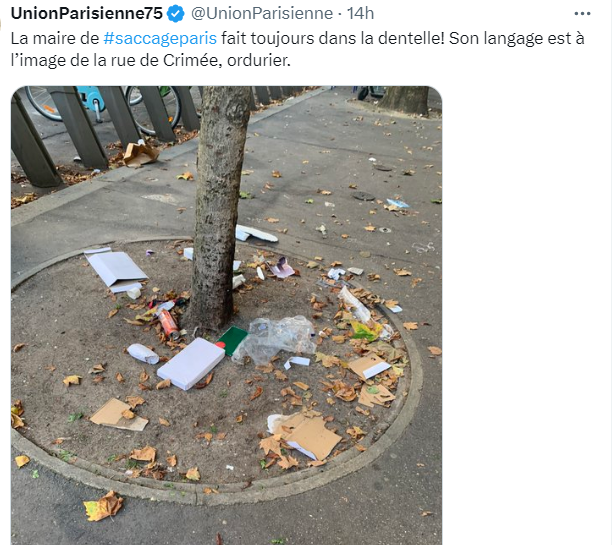This screenshot has height=545, width=616.
Task: Open the #saccageparis hashtag link
Action: pyautogui.click(x=160, y=39)
